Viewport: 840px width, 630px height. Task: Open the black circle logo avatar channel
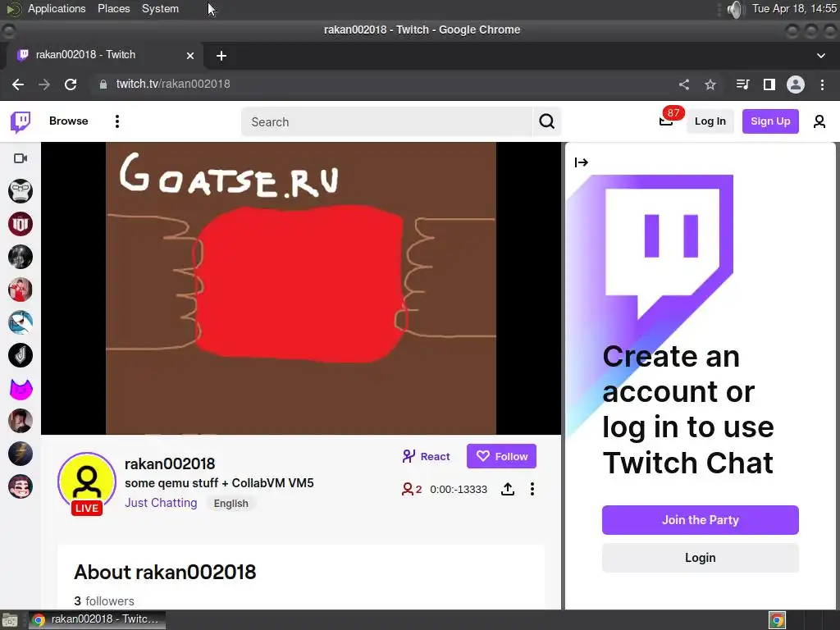[x=21, y=355]
